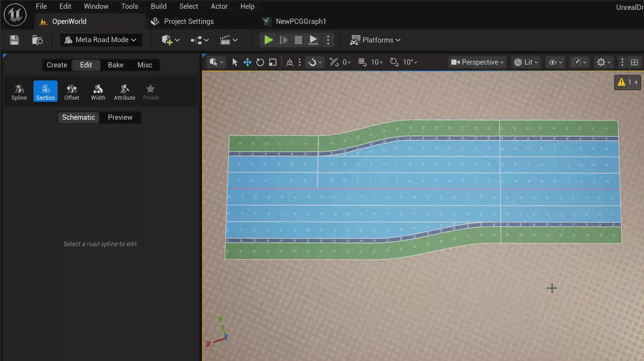The width and height of the screenshot is (644, 361).
Task: Open the Content Browser search icon
Action: tap(37, 40)
